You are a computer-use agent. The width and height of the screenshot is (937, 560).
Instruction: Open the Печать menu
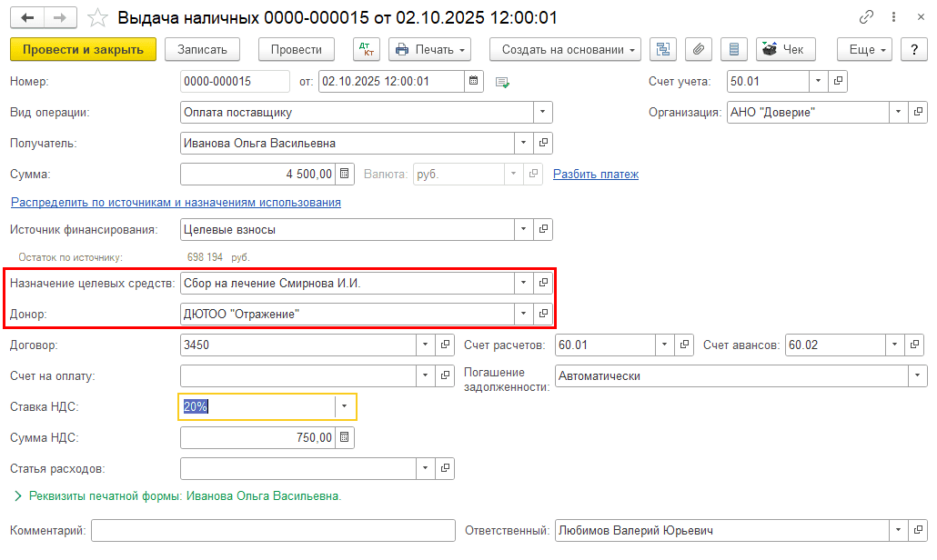[x=429, y=49]
